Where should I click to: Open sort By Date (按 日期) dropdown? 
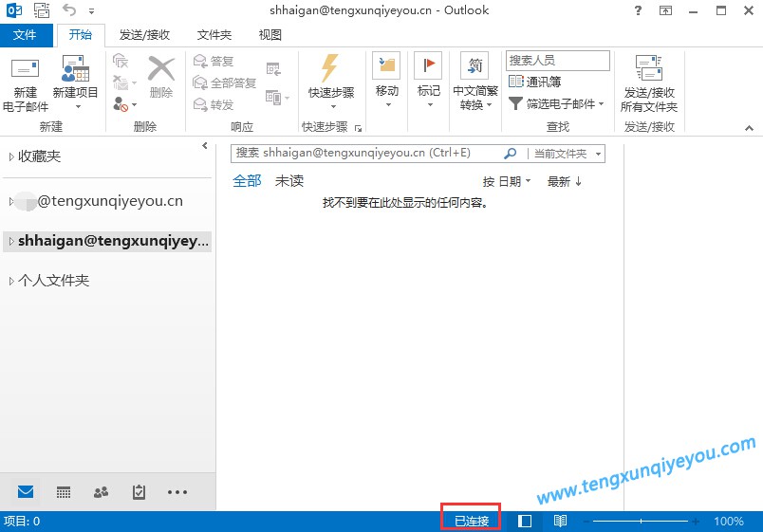click(x=507, y=181)
